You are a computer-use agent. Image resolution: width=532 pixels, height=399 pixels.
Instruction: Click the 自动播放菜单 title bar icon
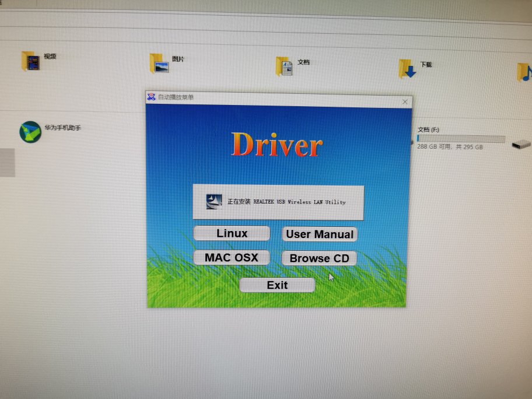coord(151,97)
